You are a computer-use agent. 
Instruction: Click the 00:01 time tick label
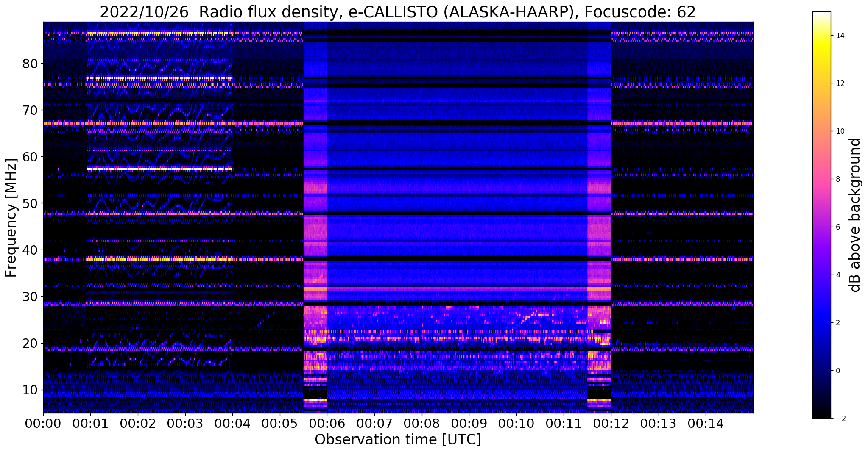[x=90, y=423]
